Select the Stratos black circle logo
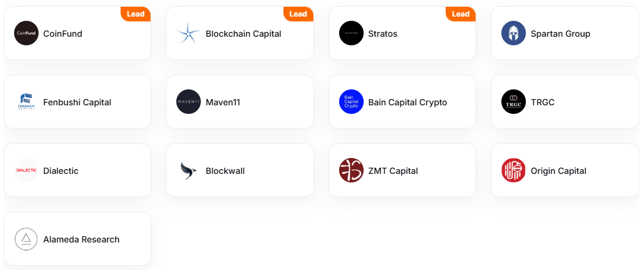This screenshot has width=644, height=270. point(351,33)
